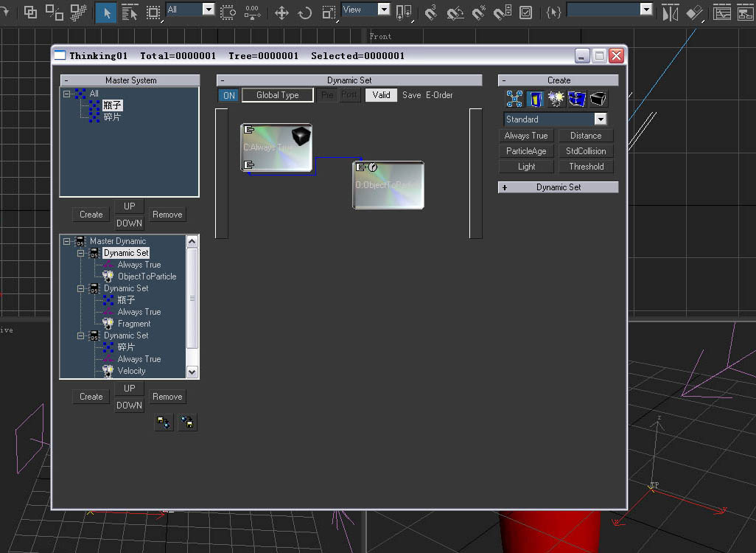Click the Select Object arrow tool

click(x=106, y=13)
